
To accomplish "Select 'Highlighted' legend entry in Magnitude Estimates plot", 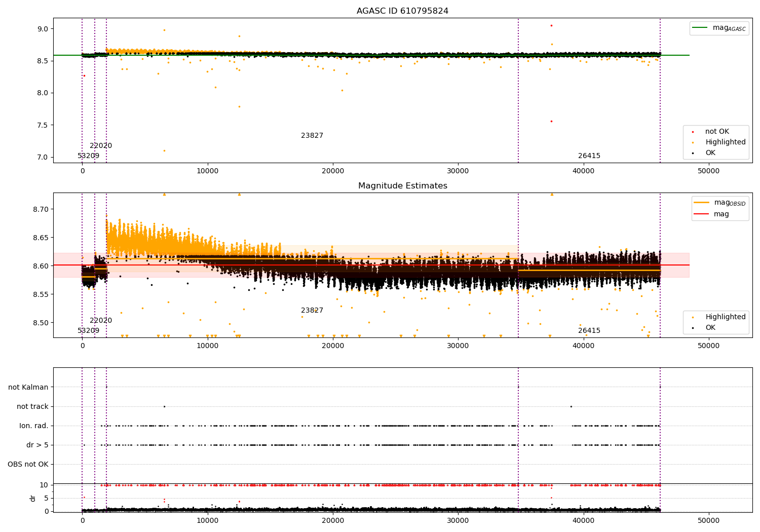I will coord(725,317).
